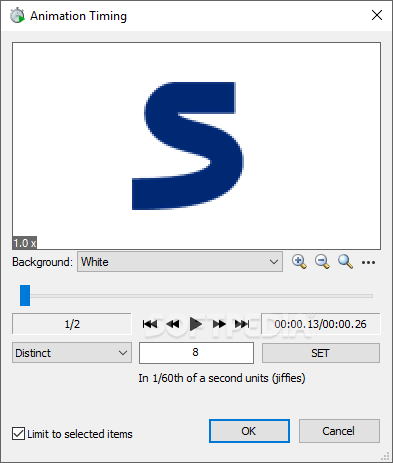This screenshot has height=463, width=393.
Task: Close the Animation Timing dialog
Action: point(377,15)
